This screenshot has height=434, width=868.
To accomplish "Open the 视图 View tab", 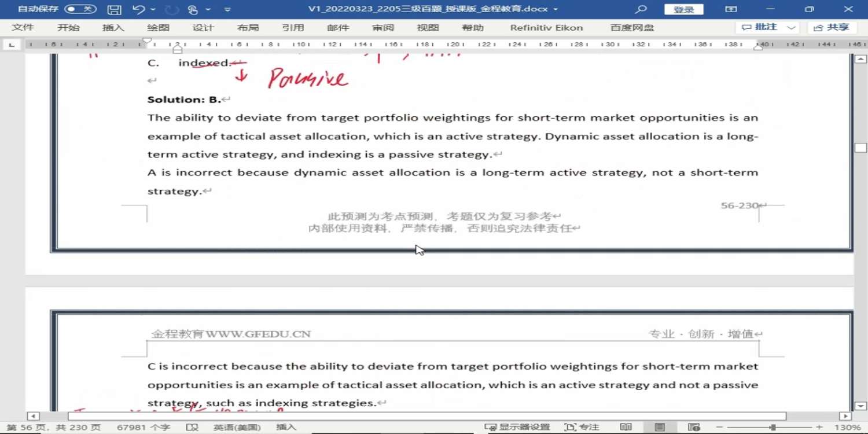I will 428,28.
